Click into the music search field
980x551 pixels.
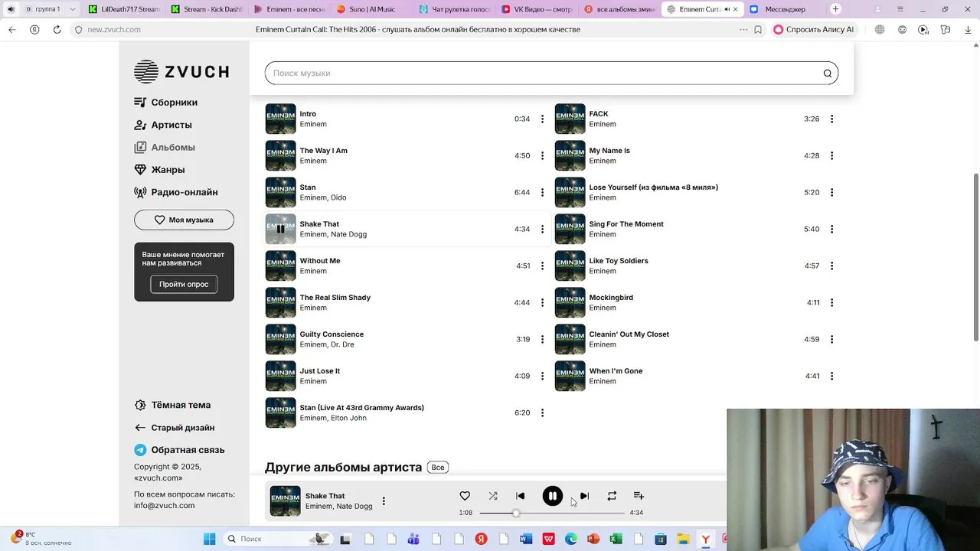point(551,73)
